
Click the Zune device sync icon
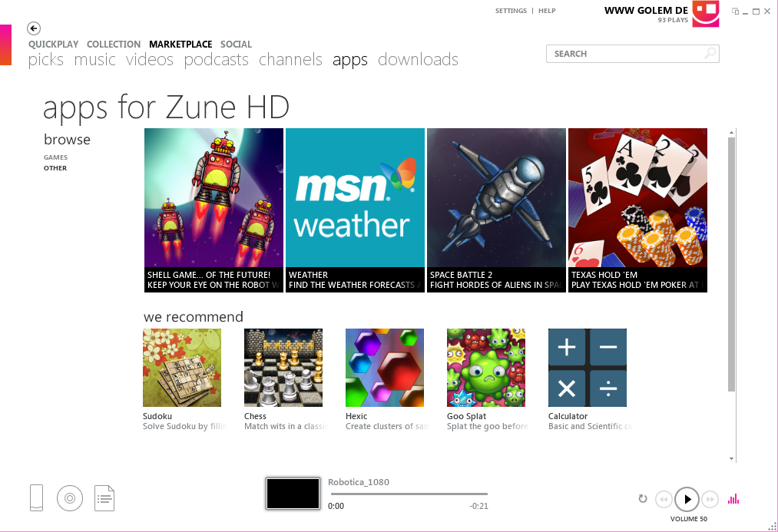point(36,497)
